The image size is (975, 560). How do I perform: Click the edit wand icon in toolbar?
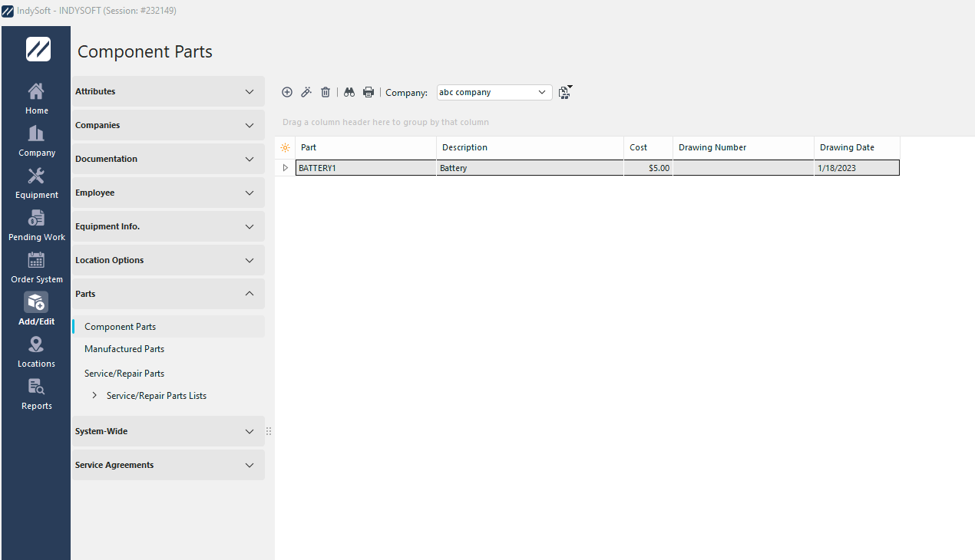click(x=306, y=92)
